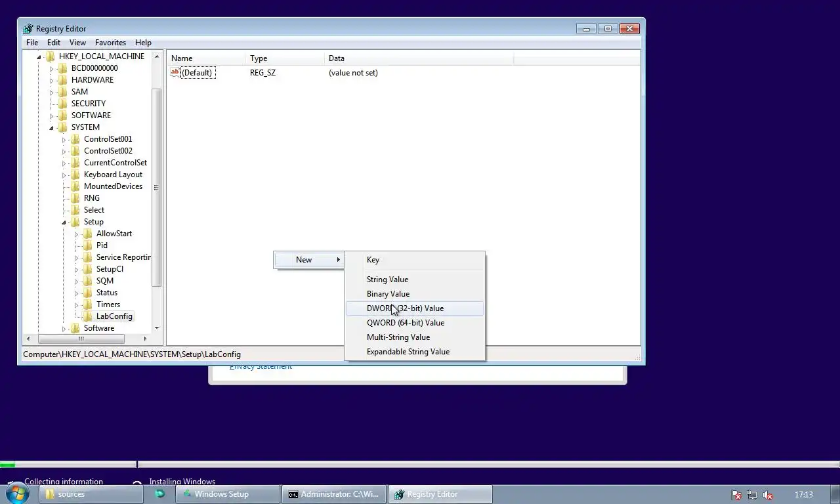
Task: Open the Help menu
Action: tap(143, 43)
